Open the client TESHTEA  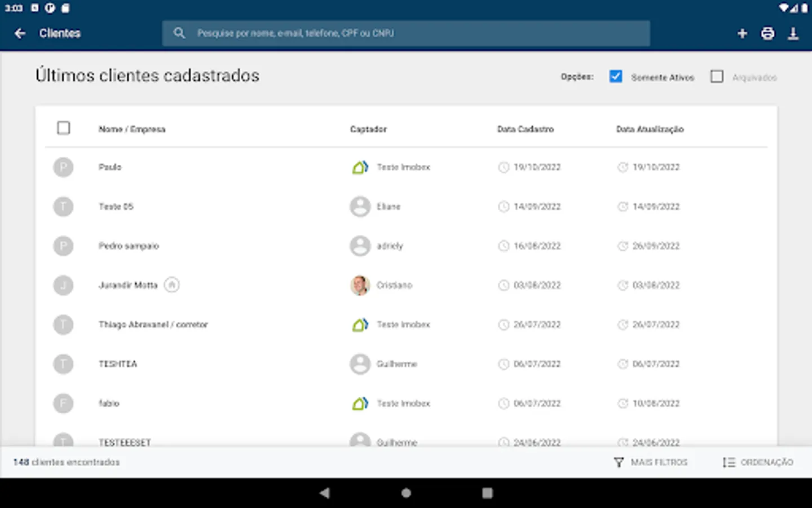118,364
